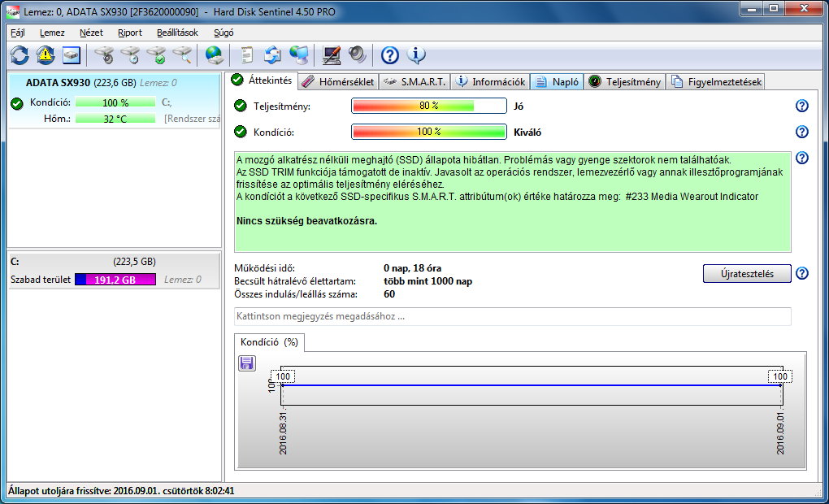Click the disk with green checkmark icon

pyautogui.click(x=157, y=55)
